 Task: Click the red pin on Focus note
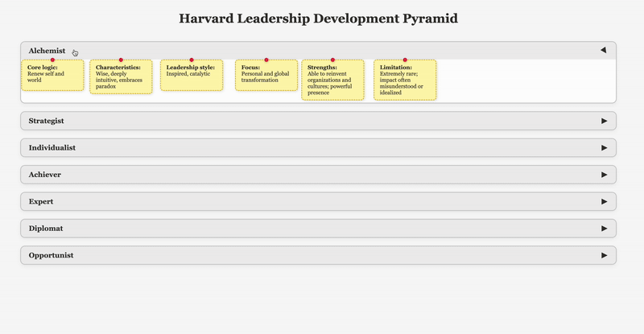pos(266,60)
